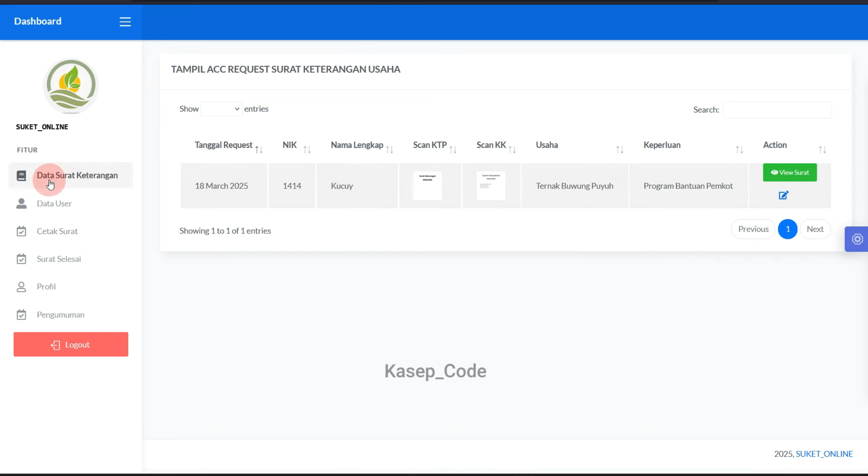
Task: Click the 'Program Bantuan Pemkot' cell
Action: pyautogui.click(x=688, y=186)
